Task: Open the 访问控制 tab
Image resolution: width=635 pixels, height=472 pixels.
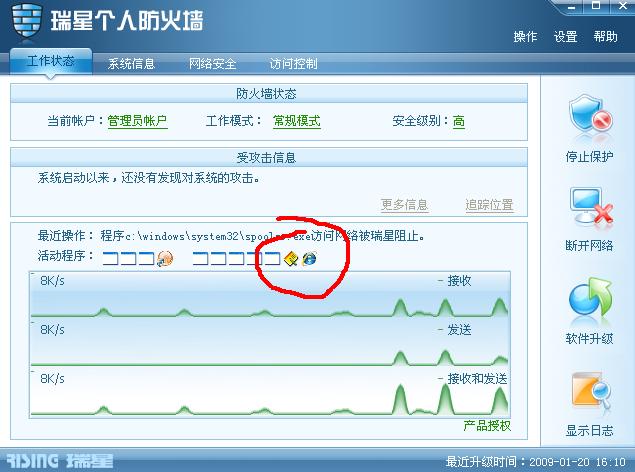Action: click(x=293, y=64)
